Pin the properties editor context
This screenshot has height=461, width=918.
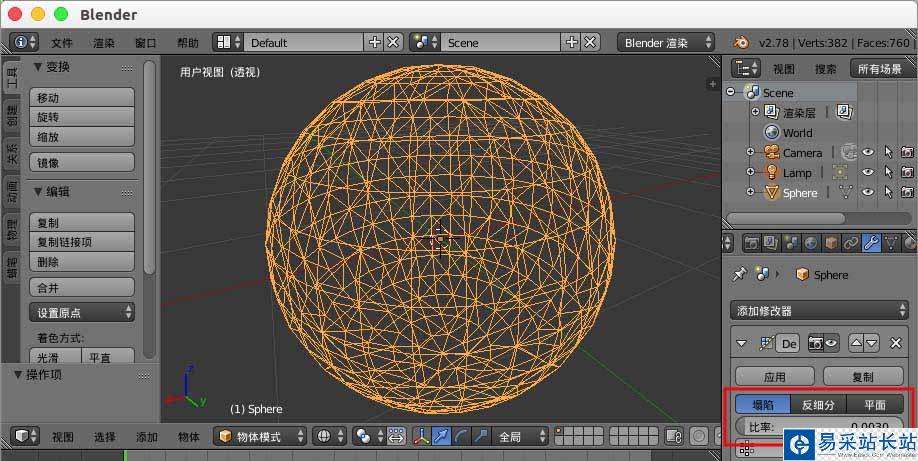[739, 274]
